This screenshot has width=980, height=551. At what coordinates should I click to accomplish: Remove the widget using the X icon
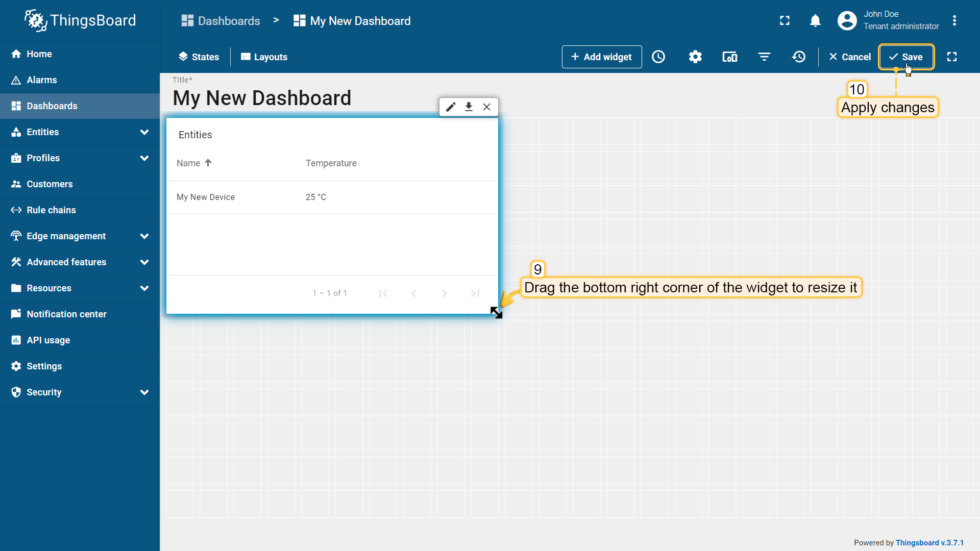pyautogui.click(x=486, y=107)
